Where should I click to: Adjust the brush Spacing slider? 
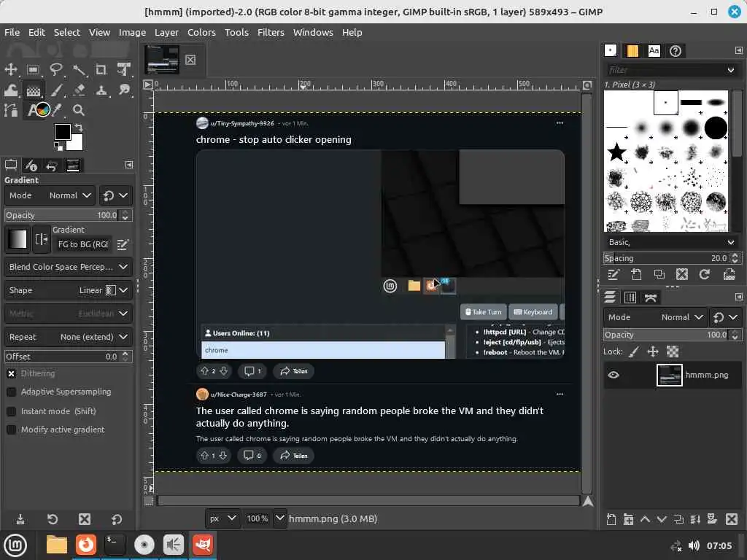(x=666, y=259)
